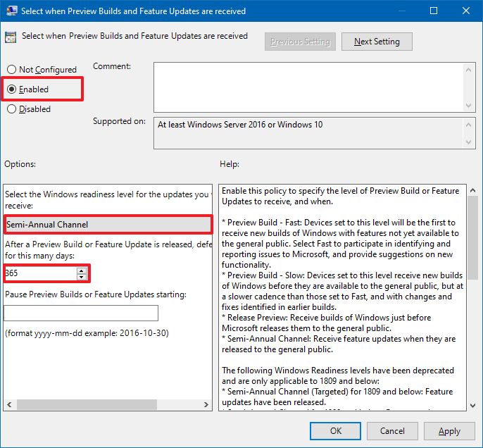Decrease defer days with down spinner arrow
This screenshot has width=483, height=448.
82,277
